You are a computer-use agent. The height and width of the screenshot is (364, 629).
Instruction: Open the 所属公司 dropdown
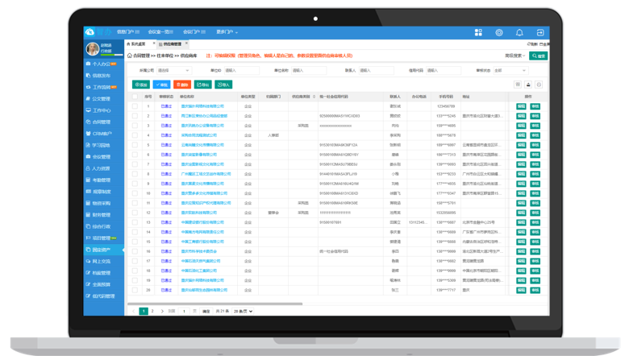coord(173,71)
